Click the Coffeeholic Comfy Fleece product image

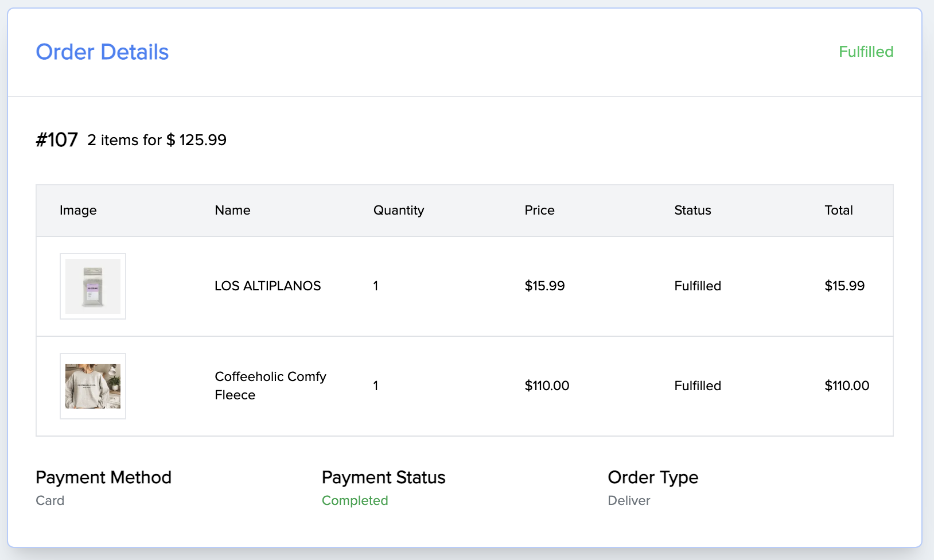tap(93, 386)
